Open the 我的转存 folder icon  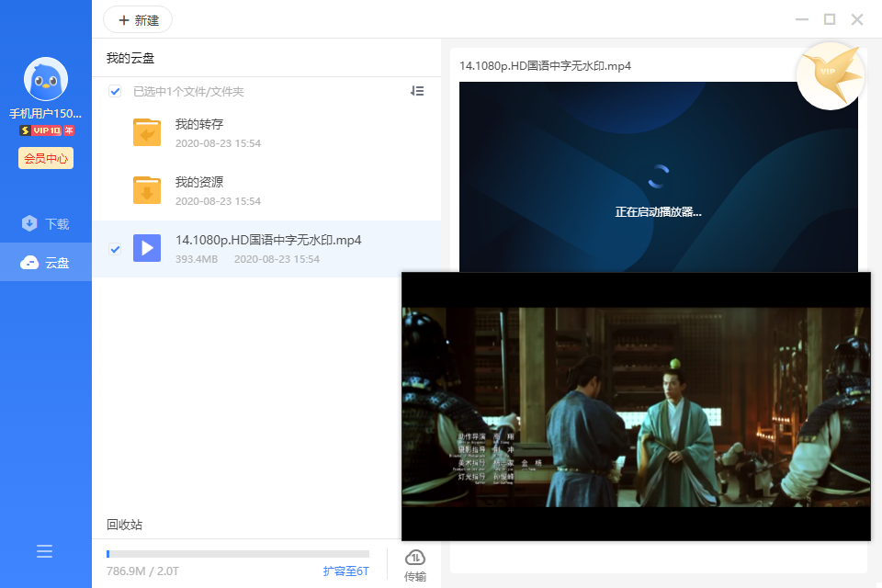(x=147, y=132)
